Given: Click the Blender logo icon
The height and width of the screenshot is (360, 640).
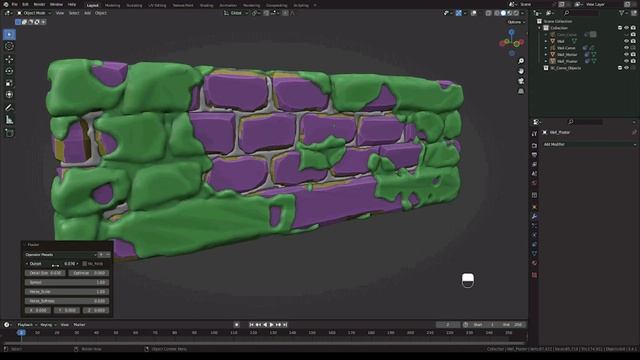Looking at the screenshot, I should coord(5,4).
